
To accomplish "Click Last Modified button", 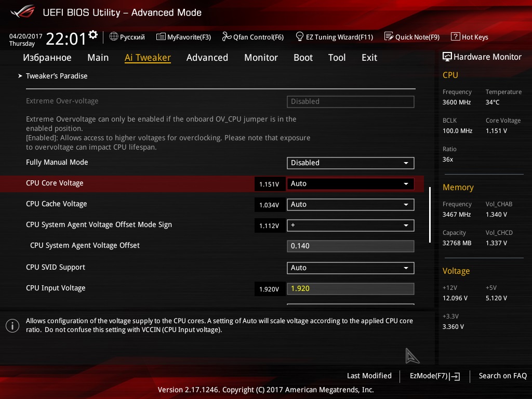I will 369,376.
